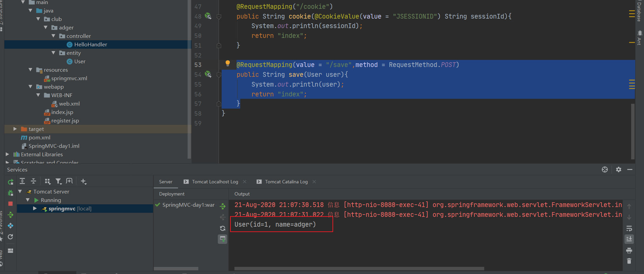Collapse code fold marker on line 48
Image resolution: width=644 pixels, height=274 pixels.
[x=219, y=16]
